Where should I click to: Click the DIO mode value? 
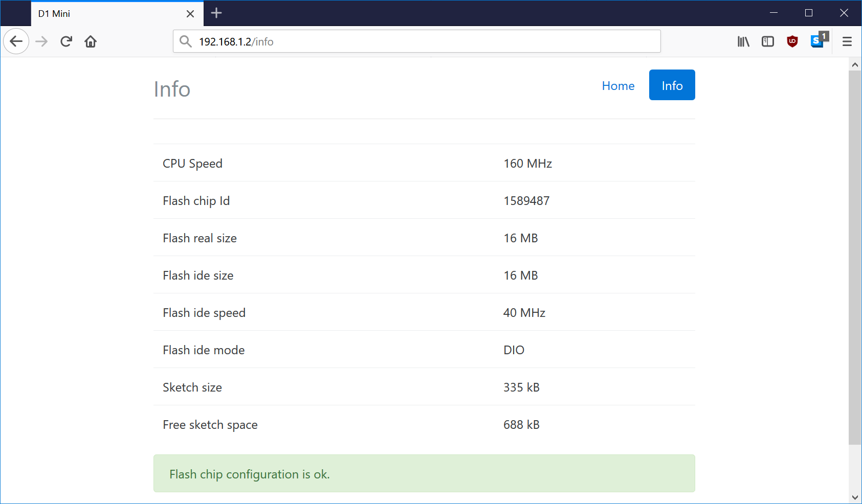[x=514, y=350]
